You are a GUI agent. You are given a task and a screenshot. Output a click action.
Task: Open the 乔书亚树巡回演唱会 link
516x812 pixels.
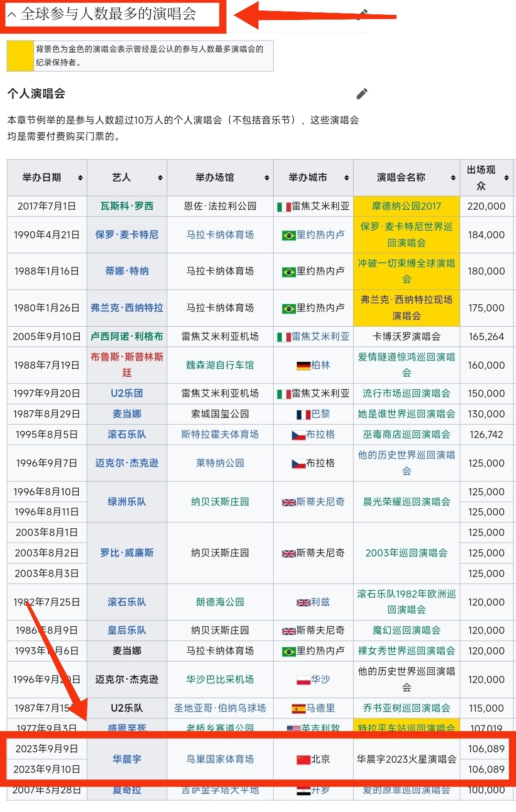click(407, 708)
